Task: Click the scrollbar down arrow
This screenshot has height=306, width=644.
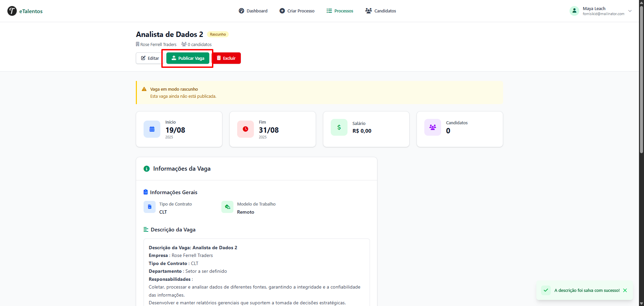Action: click(x=641, y=303)
